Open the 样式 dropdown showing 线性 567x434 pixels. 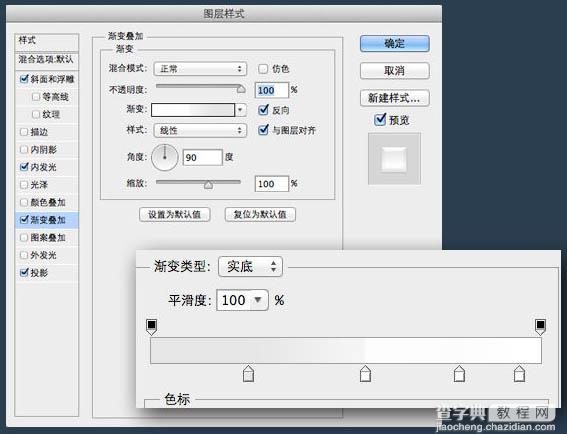200,131
